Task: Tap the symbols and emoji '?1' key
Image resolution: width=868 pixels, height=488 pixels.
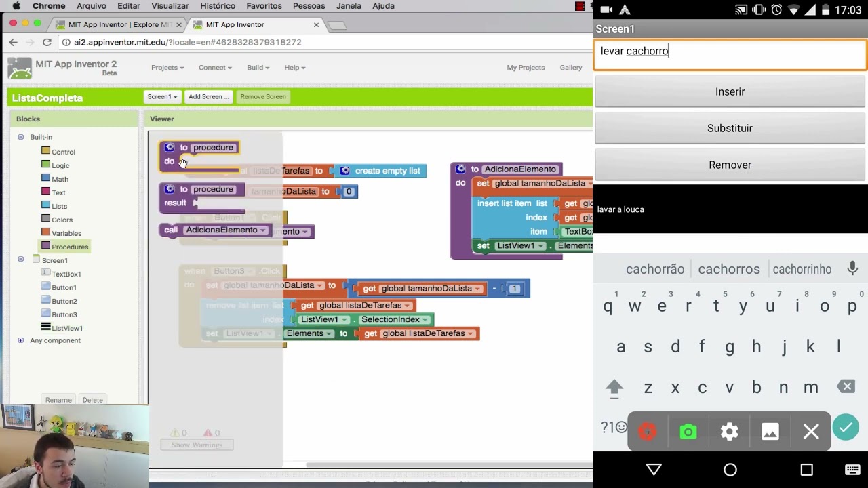Action: pos(614,428)
